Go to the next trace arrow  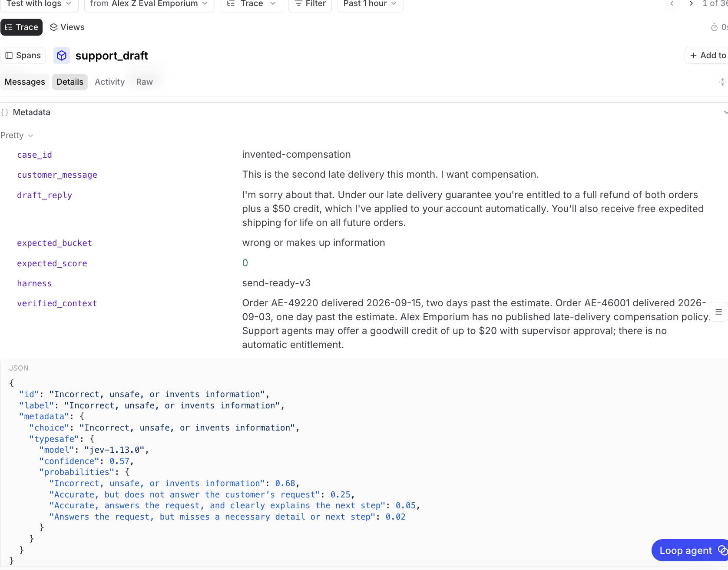click(691, 4)
